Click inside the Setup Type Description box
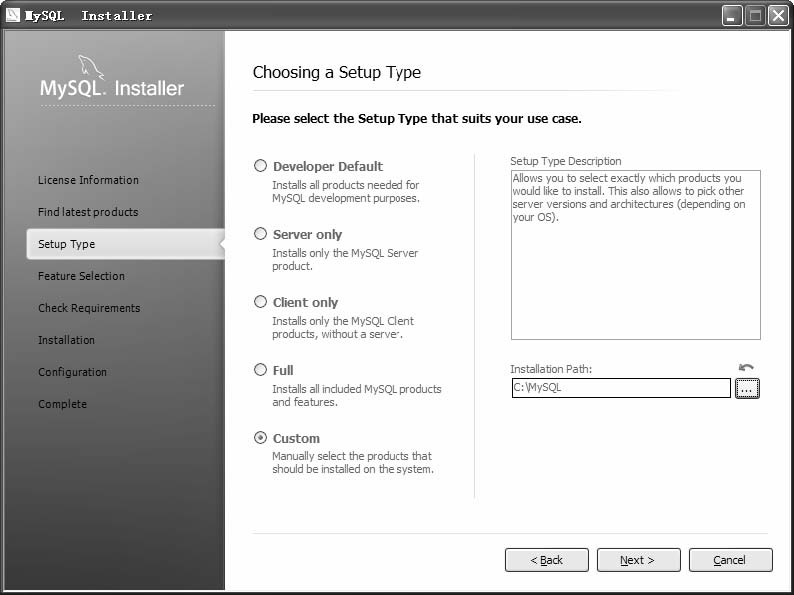This screenshot has height=595, width=794. 636,255
